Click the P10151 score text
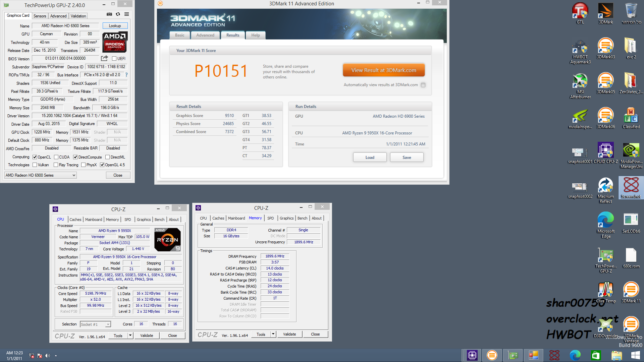 point(221,71)
